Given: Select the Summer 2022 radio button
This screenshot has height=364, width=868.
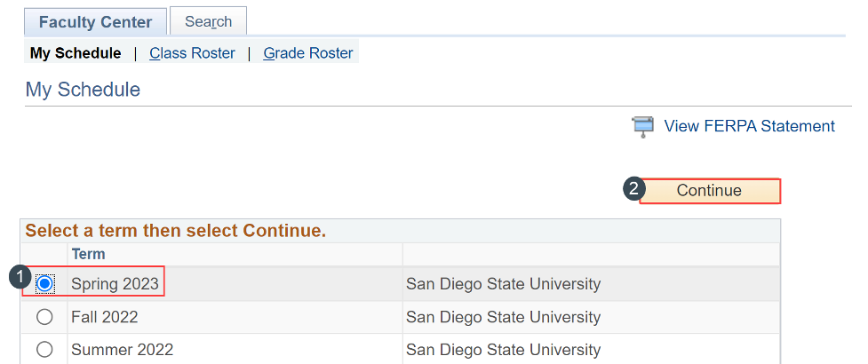Looking at the screenshot, I should coord(44,350).
